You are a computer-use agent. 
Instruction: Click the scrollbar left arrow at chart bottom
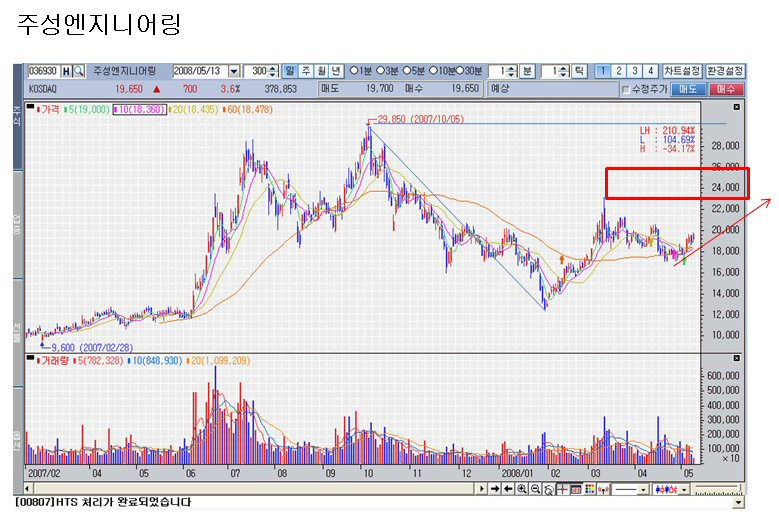[28, 489]
